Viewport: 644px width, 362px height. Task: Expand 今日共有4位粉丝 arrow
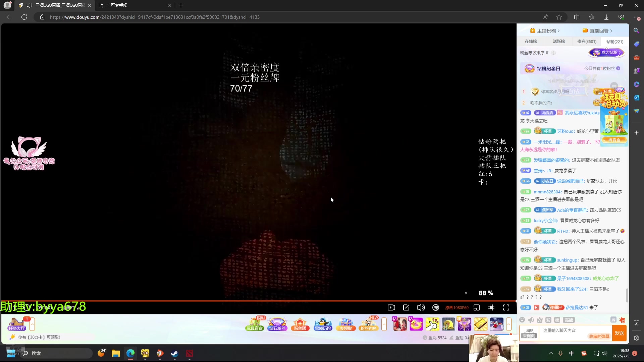pos(618,68)
